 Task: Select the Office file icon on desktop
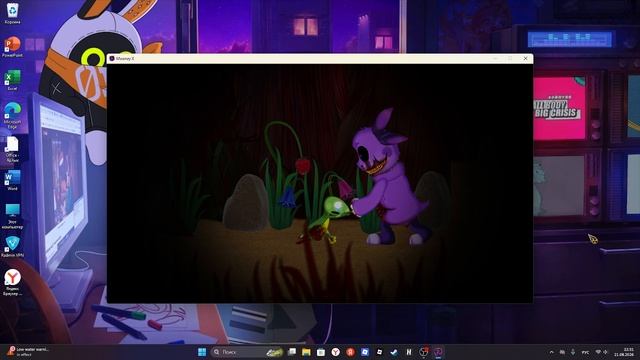coord(12,149)
